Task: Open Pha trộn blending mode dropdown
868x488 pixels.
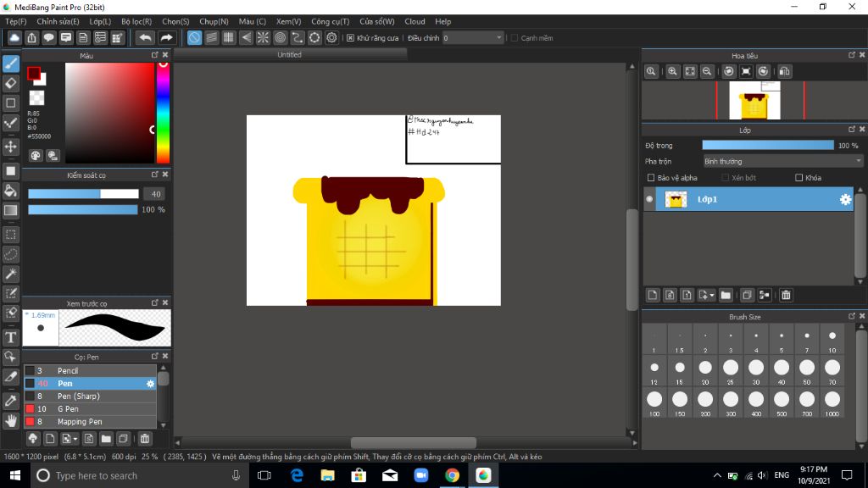Action: coord(782,162)
